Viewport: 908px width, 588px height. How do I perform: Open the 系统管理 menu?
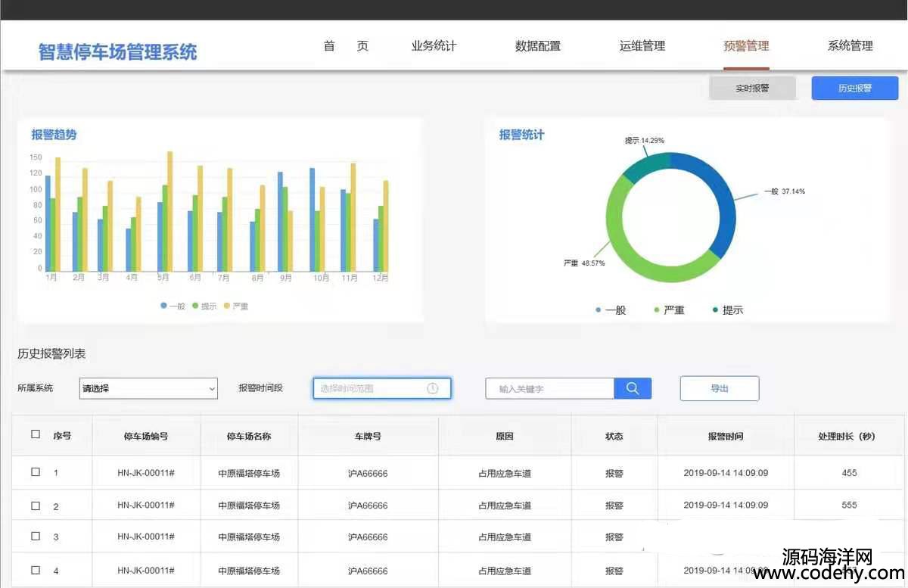[850, 46]
